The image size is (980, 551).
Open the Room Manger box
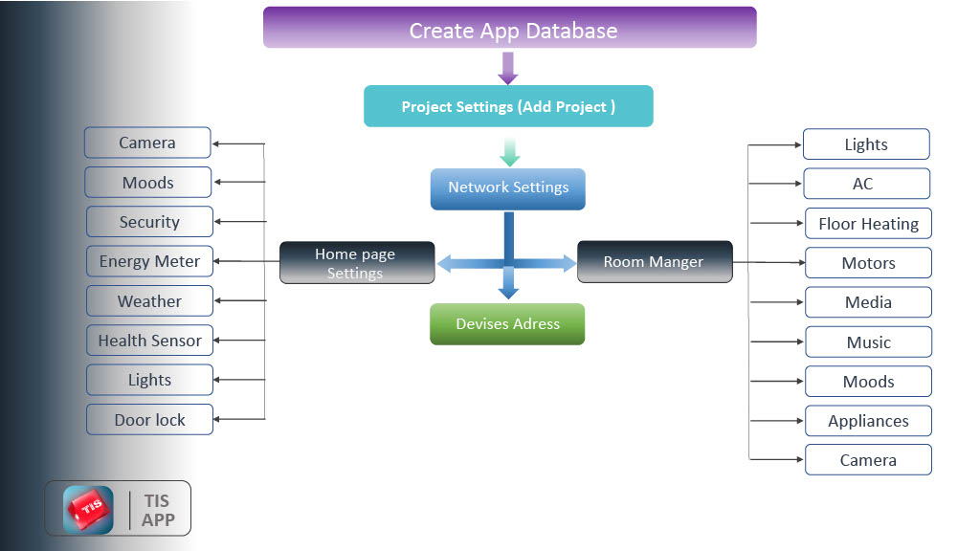655,262
